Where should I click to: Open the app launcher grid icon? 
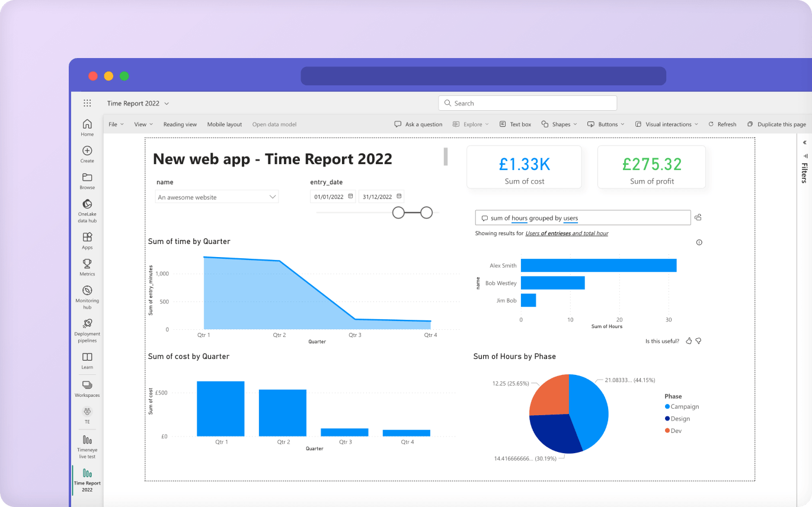pos(87,103)
